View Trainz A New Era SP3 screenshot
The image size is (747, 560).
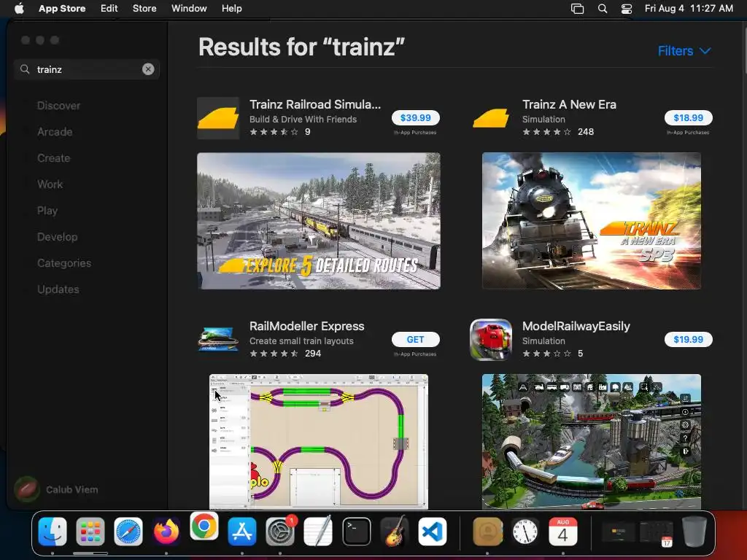[591, 221]
